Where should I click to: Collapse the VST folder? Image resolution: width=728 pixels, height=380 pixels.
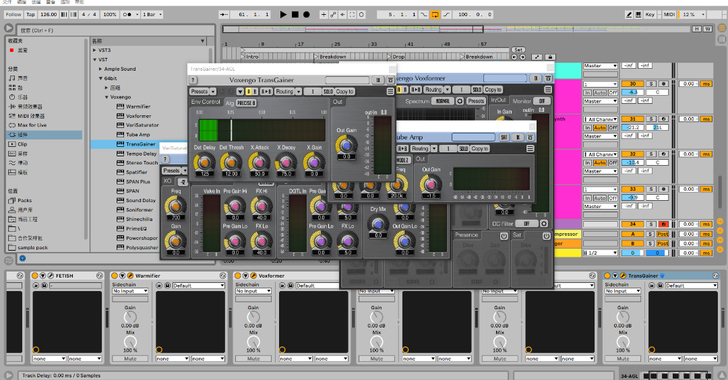point(95,59)
